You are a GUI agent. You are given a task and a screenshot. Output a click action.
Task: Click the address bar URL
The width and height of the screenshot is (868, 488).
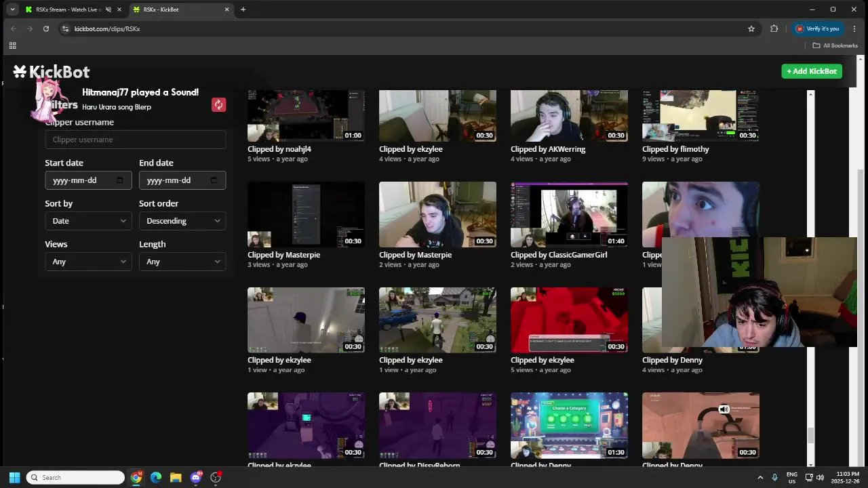pyautogui.click(x=107, y=28)
